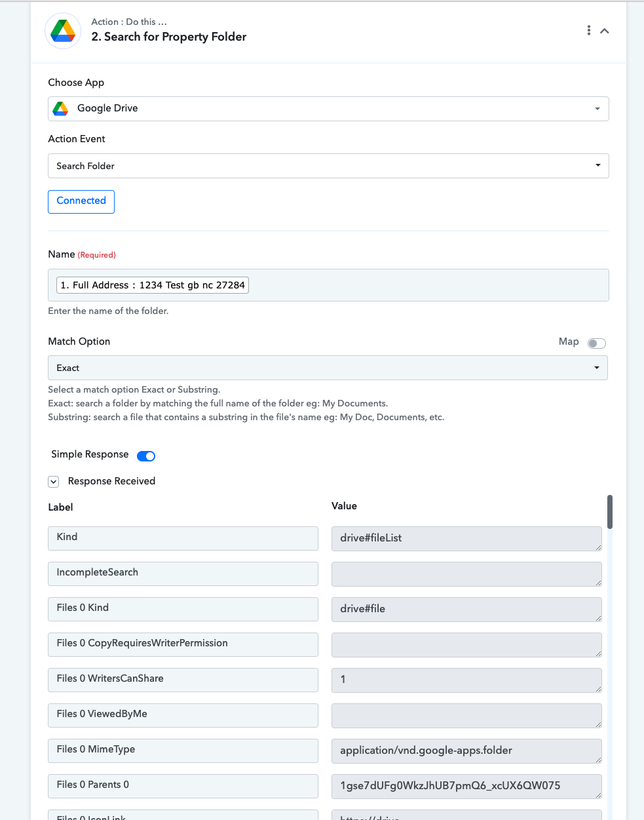
Task: Click the Kind label field
Action: [x=183, y=538]
